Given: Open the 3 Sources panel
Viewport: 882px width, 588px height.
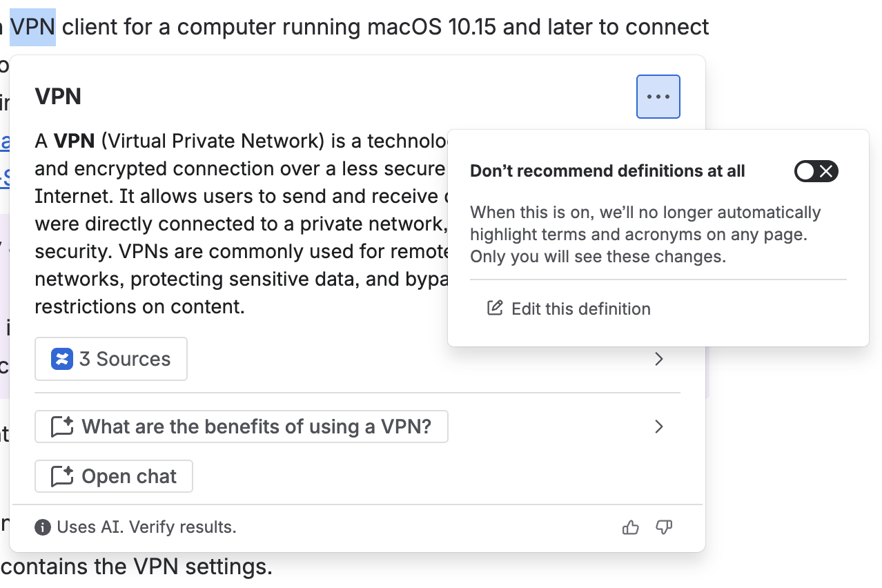Looking at the screenshot, I should 110,358.
